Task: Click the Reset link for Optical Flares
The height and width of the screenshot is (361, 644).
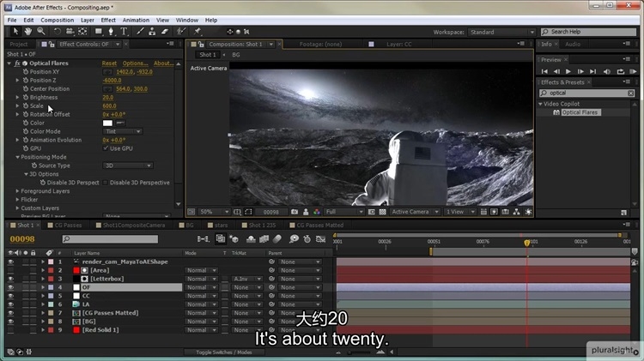Action: (109, 63)
